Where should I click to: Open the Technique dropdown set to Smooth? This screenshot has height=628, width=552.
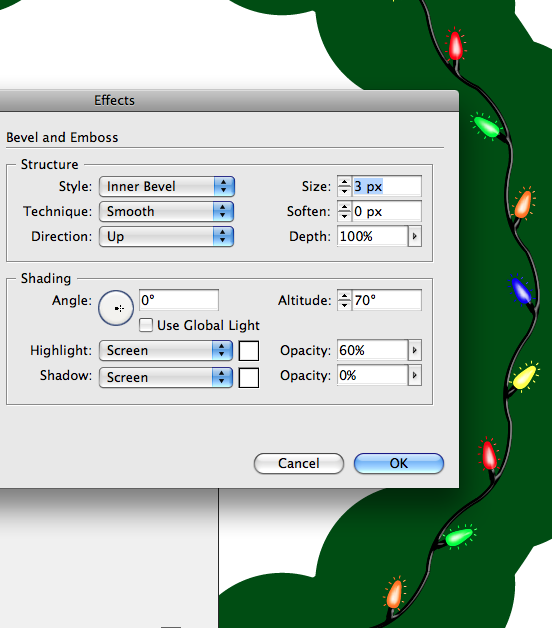point(167,211)
